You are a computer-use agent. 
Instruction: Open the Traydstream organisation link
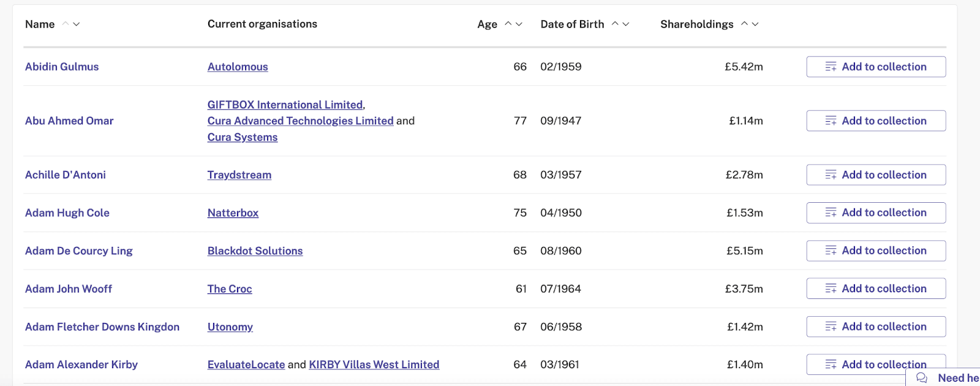(239, 175)
